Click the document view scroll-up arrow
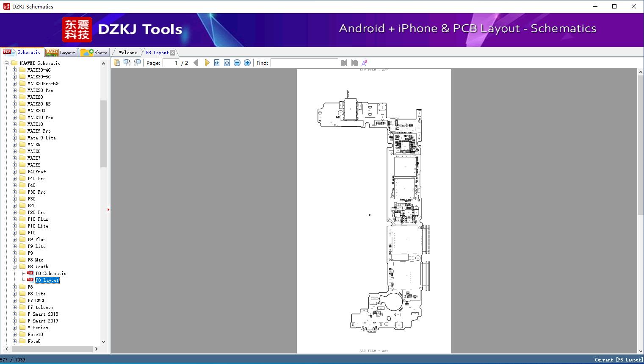Viewport: 644px width, 364px height. coord(640,72)
